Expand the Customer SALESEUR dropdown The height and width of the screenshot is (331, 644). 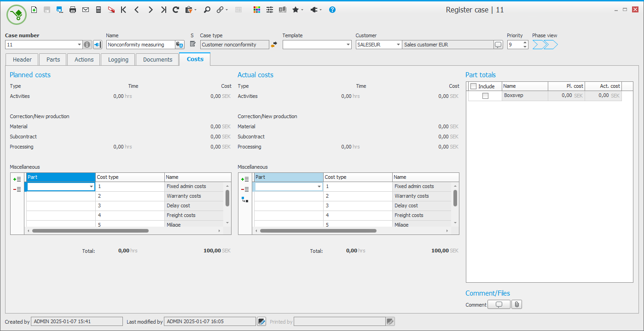pyautogui.click(x=398, y=45)
